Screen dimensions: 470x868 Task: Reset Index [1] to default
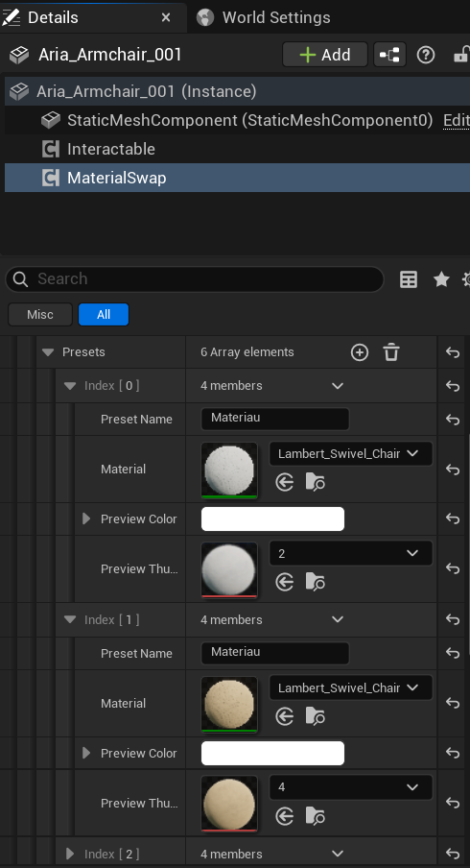coord(453,620)
